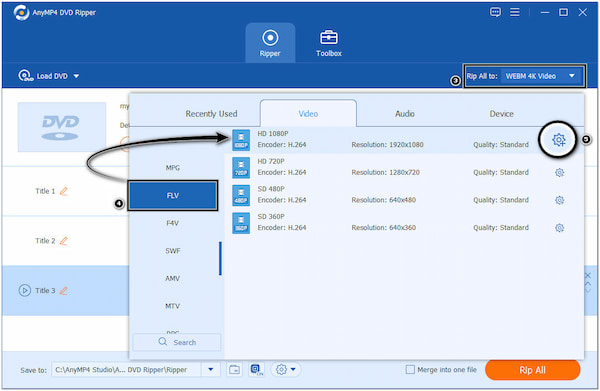Open the hamburger menu icon
This screenshot has width=600, height=391.
point(515,12)
